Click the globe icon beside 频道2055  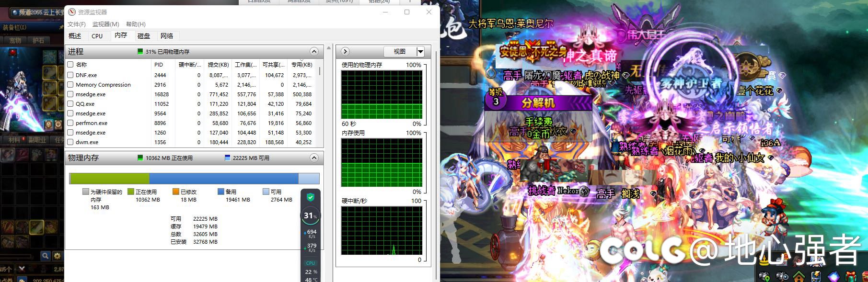[x=15, y=12]
